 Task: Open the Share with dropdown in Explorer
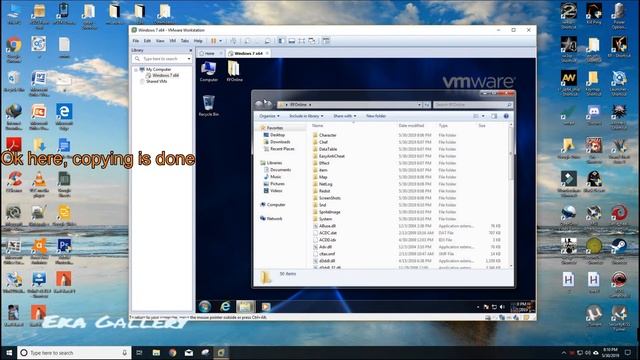(344, 116)
